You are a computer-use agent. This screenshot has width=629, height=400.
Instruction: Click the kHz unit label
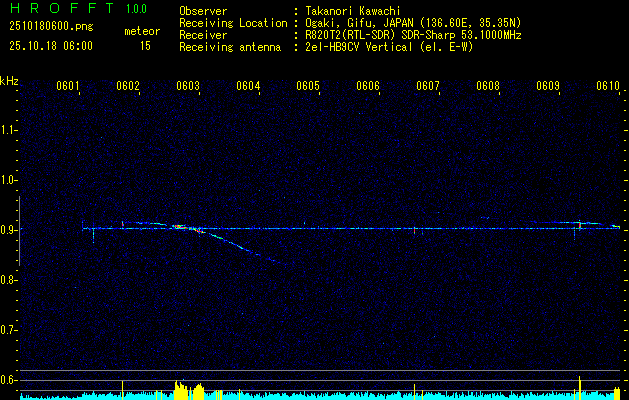[9, 81]
